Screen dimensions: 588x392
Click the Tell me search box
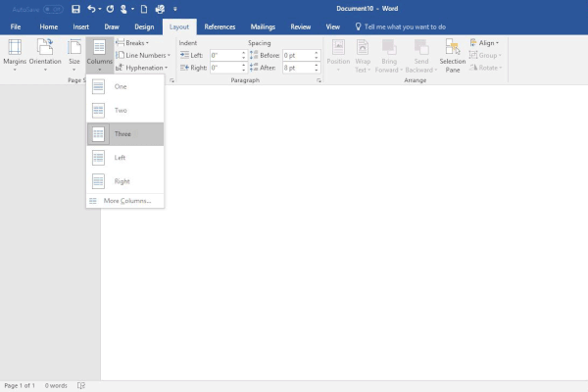(x=402, y=26)
